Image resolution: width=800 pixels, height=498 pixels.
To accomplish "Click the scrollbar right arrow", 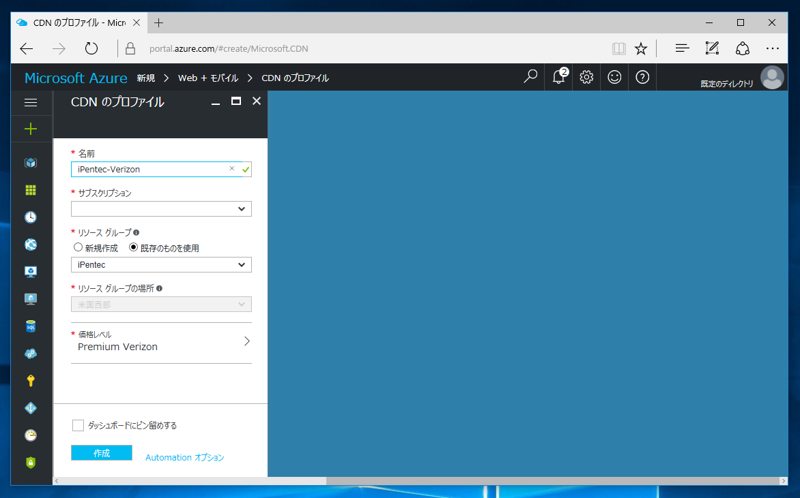I will coord(784,481).
